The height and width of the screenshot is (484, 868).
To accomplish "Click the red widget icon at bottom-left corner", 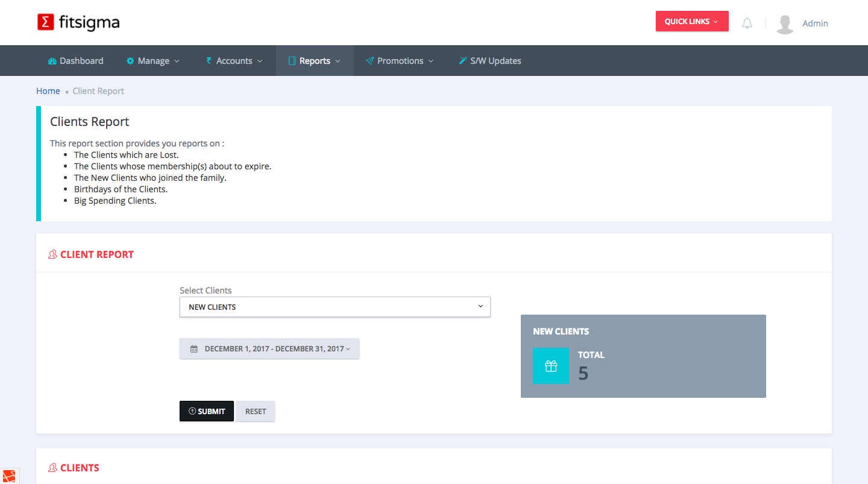I will point(8,476).
